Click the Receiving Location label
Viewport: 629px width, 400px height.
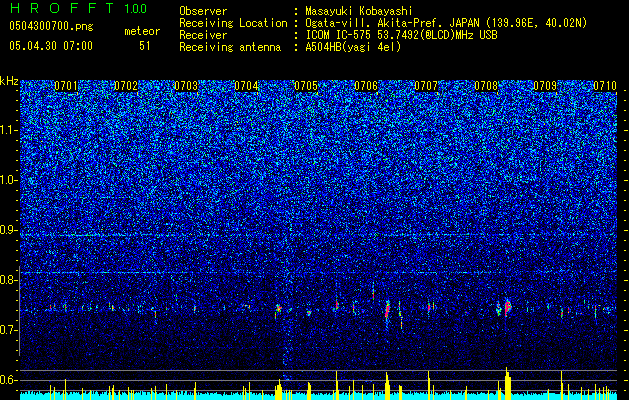(233, 23)
